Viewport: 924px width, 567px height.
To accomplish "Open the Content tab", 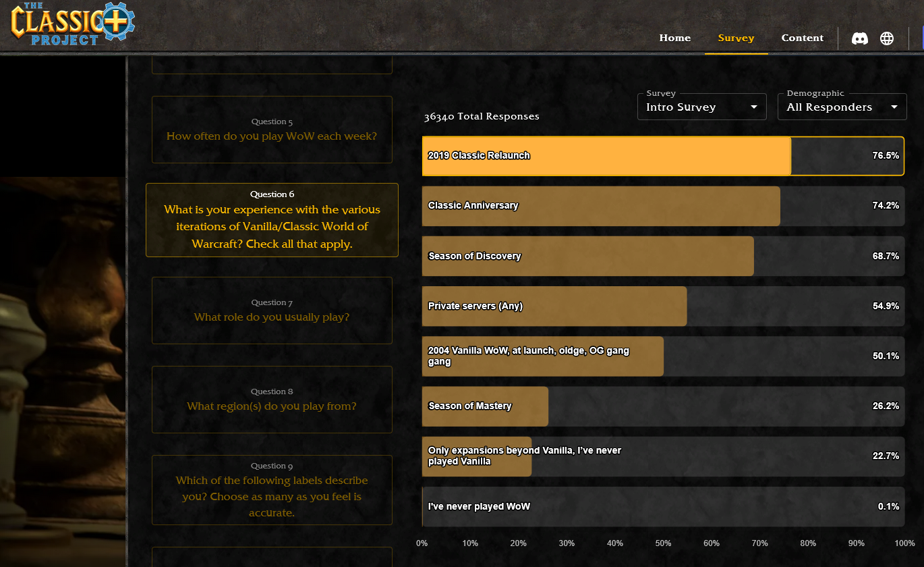I will [x=803, y=38].
